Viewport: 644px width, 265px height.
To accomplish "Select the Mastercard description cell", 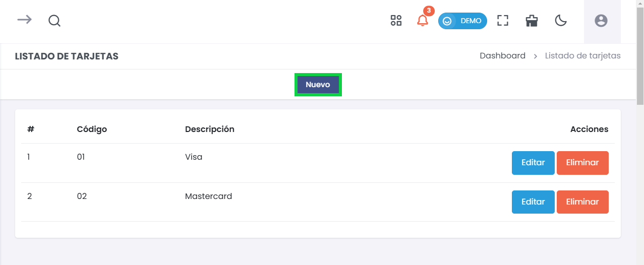I will click(208, 196).
